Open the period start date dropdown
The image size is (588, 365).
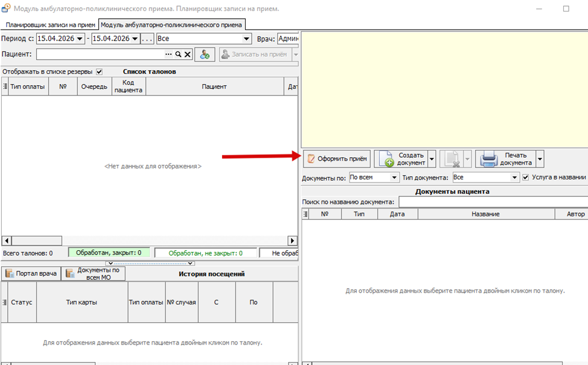(x=80, y=39)
